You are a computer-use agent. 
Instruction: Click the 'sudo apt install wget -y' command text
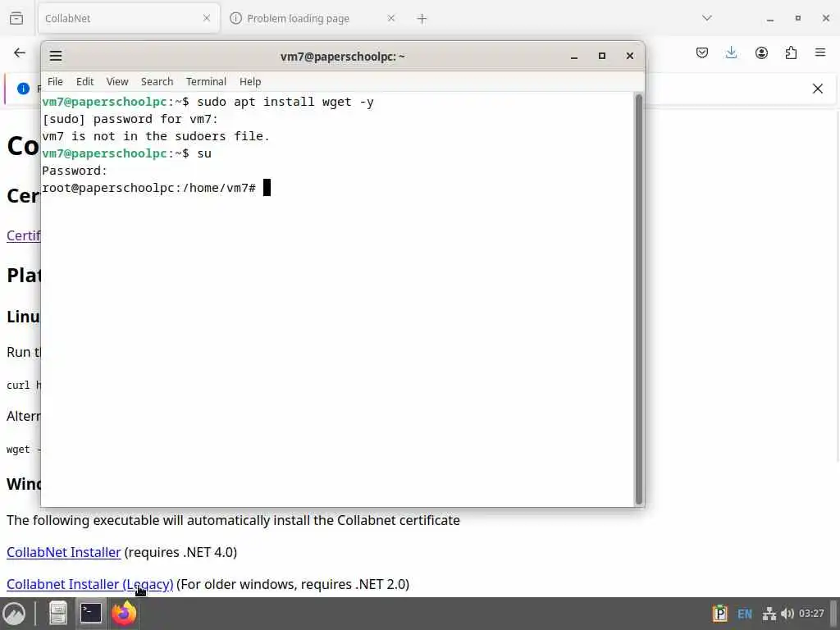(x=285, y=102)
